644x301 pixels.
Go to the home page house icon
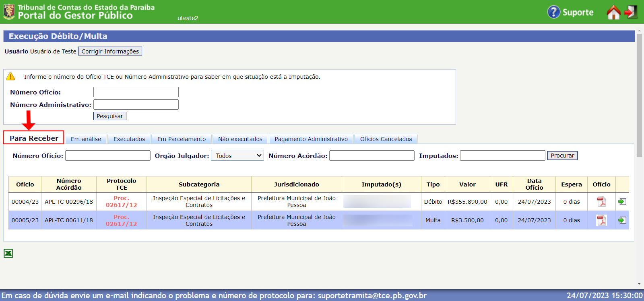click(613, 12)
